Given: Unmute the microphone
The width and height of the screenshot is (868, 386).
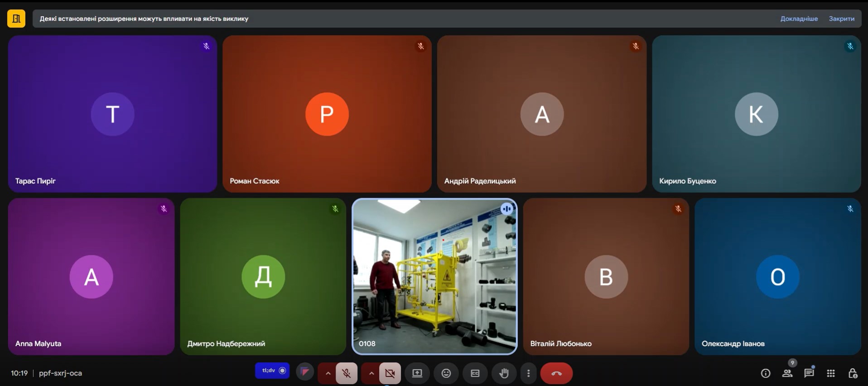Looking at the screenshot, I should coord(347,373).
